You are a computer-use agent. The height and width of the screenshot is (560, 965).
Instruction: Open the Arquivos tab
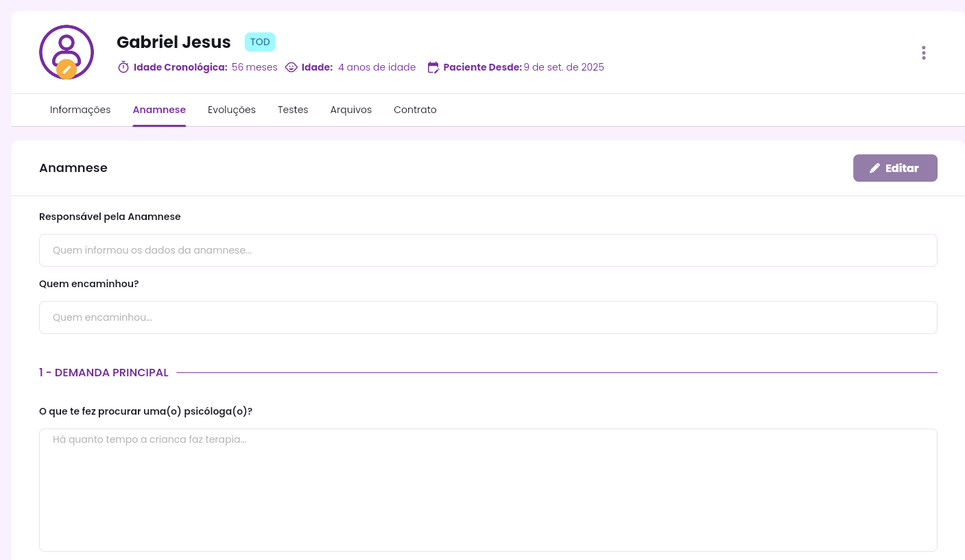(350, 110)
